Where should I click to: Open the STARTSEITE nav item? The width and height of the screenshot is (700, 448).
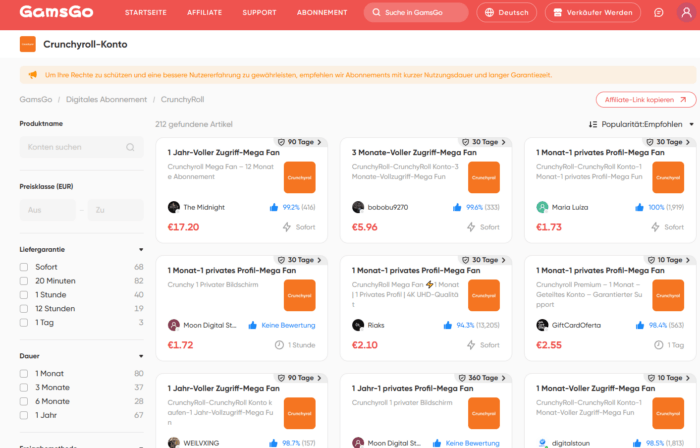pyautogui.click(x=146, y=12)
